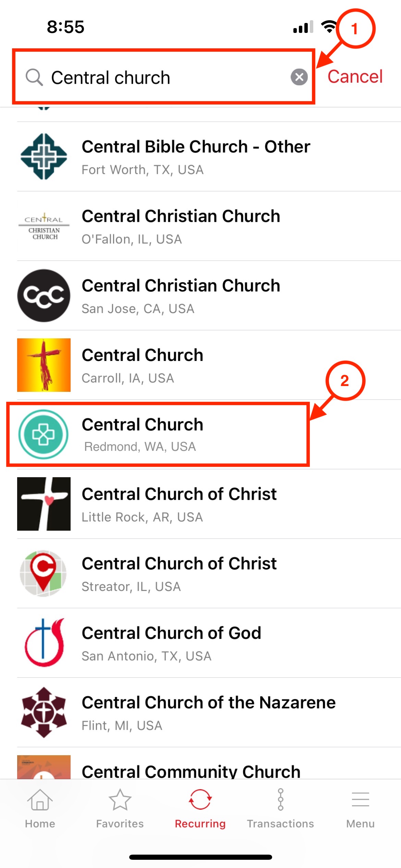Tap the red map pin logo for Streator
This screenshot has width=401, height=868.
click(43, 573)
